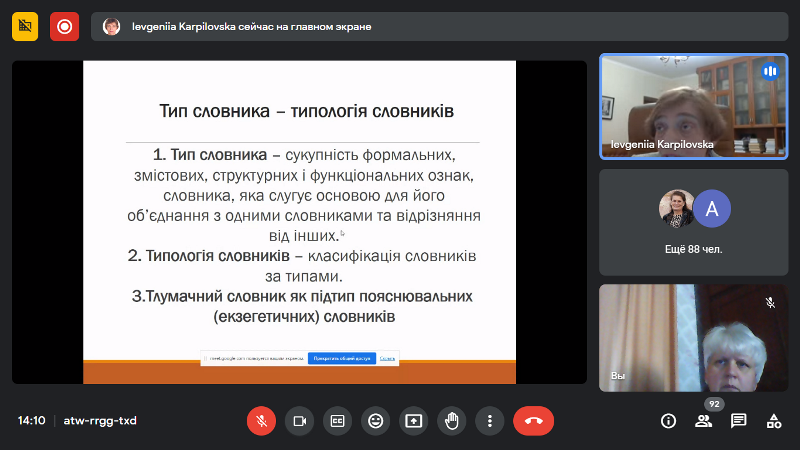Select Ievgeniia Karpilovska's video tile

[x=693, y=106]
